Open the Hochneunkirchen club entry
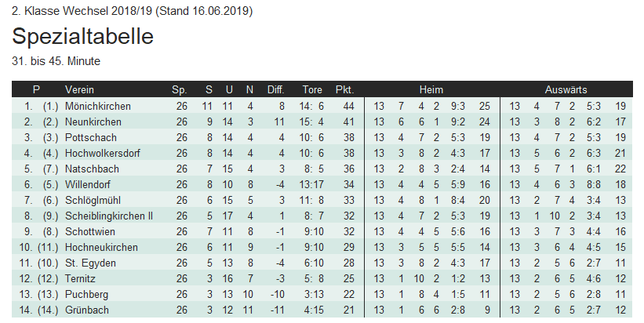644x323 pixels. coord(101,247)
